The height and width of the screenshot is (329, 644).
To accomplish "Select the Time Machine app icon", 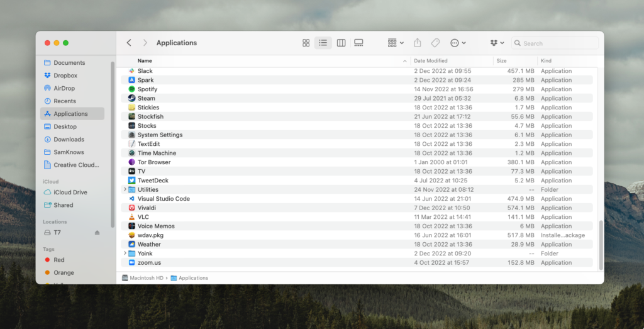I will [131, 153].
